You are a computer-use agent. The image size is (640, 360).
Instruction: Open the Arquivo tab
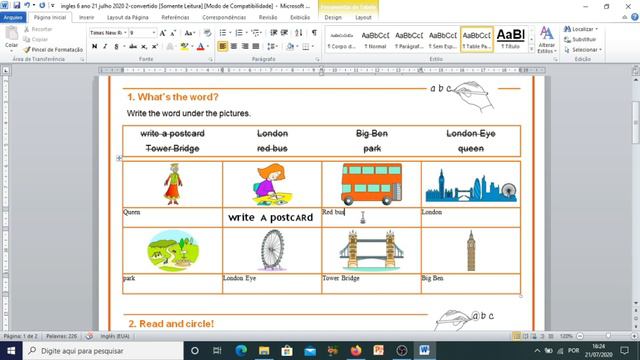coord(13,18)
